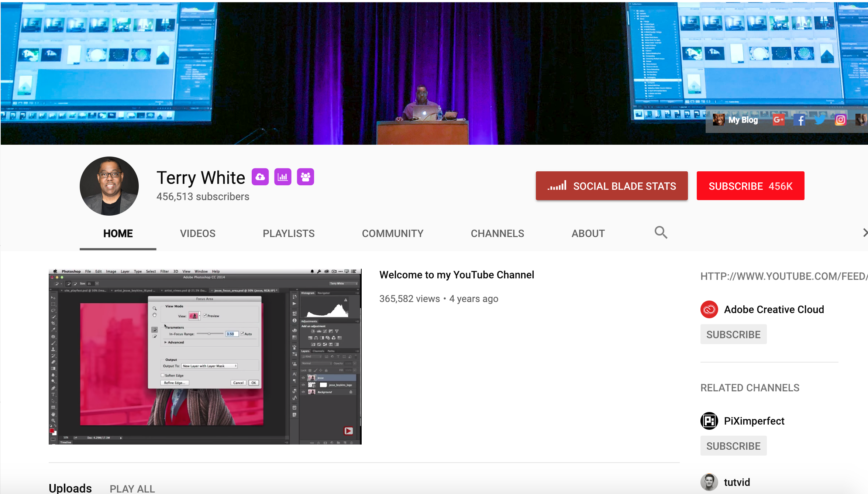
Task: Switch to the About tab
Action: [588, 233]
